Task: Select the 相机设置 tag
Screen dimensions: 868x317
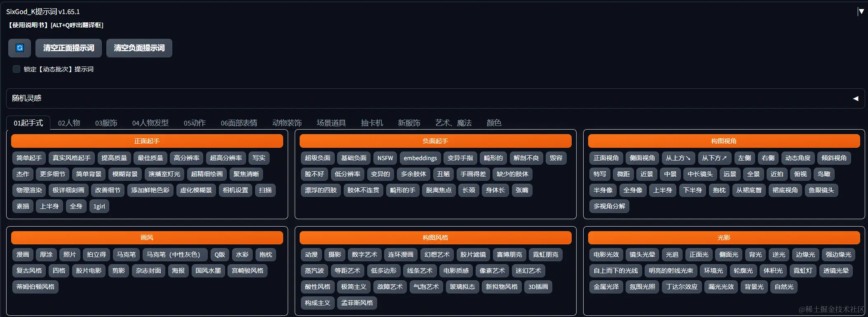Action: pos(235,190)
